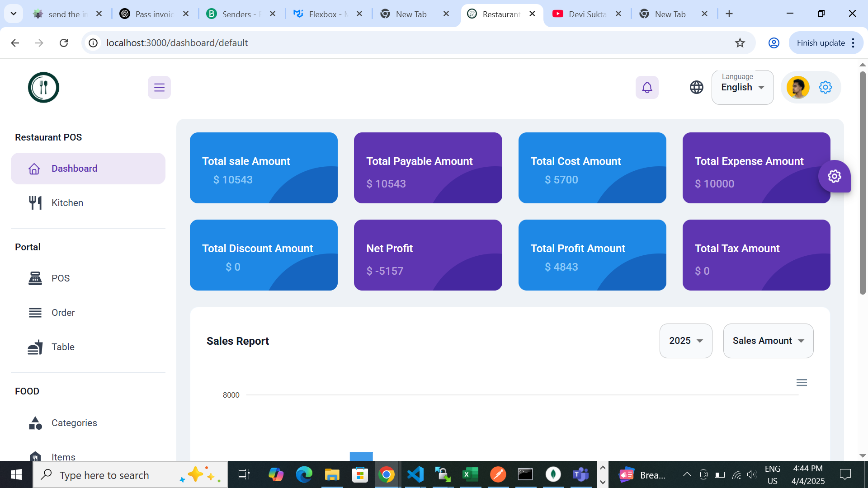
Task: Open Categories under FOOD section
Action: coord(74,423)
